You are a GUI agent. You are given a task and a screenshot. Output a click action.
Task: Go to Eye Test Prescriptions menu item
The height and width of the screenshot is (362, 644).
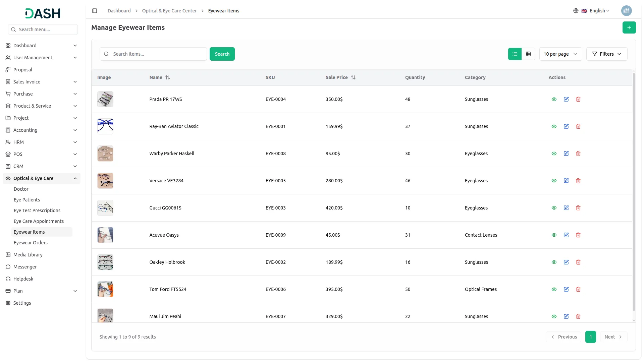pyautogui.click(x=37, y=210)
